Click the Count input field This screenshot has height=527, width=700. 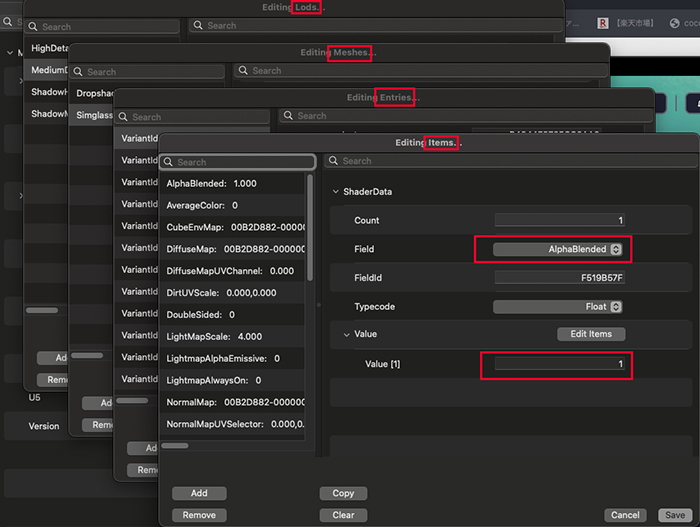pyautogui.click(x=559, y=221)
